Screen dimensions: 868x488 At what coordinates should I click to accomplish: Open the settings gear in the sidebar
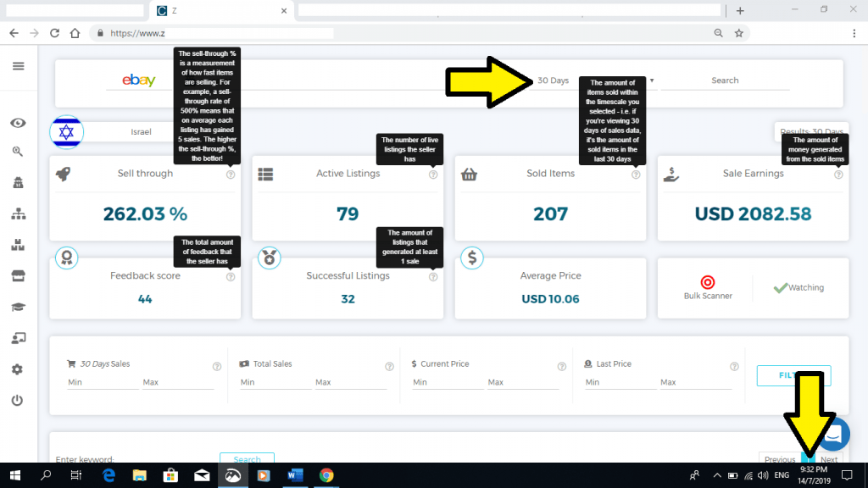pos(18,369)
